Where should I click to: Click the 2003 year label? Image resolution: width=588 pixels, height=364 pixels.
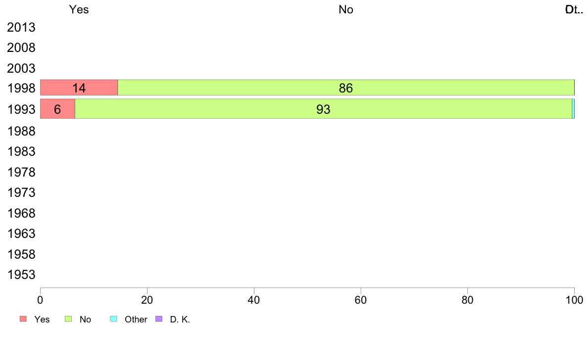21,68
